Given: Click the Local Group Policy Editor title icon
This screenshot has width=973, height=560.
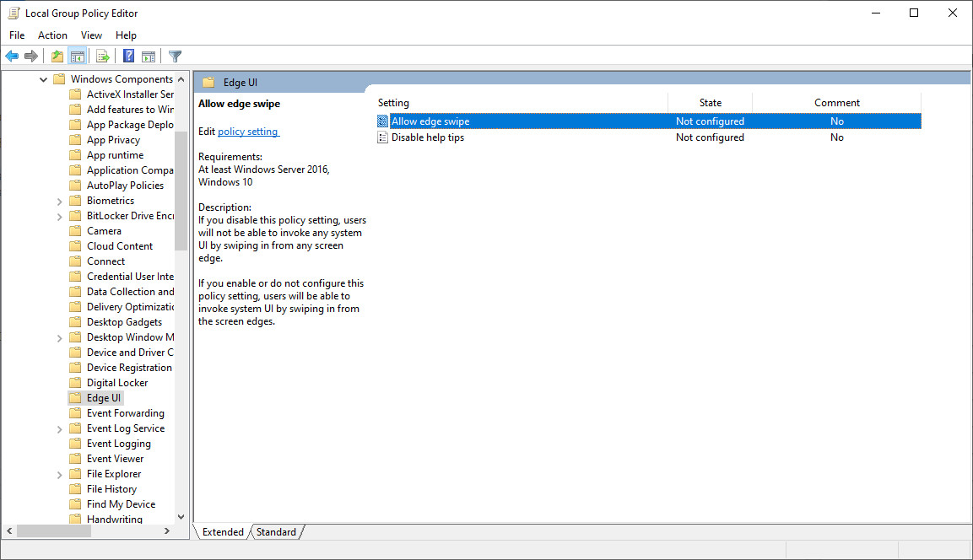Looking at the screenshot, I should (x=14, y=13).
